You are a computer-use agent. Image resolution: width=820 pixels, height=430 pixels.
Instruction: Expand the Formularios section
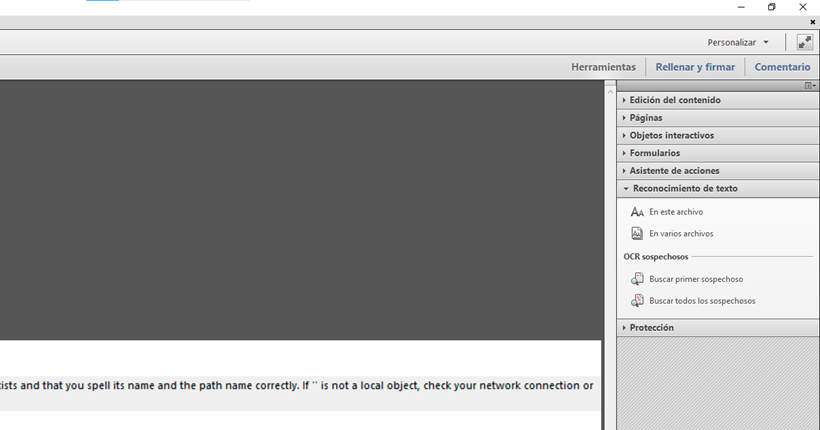654,153
